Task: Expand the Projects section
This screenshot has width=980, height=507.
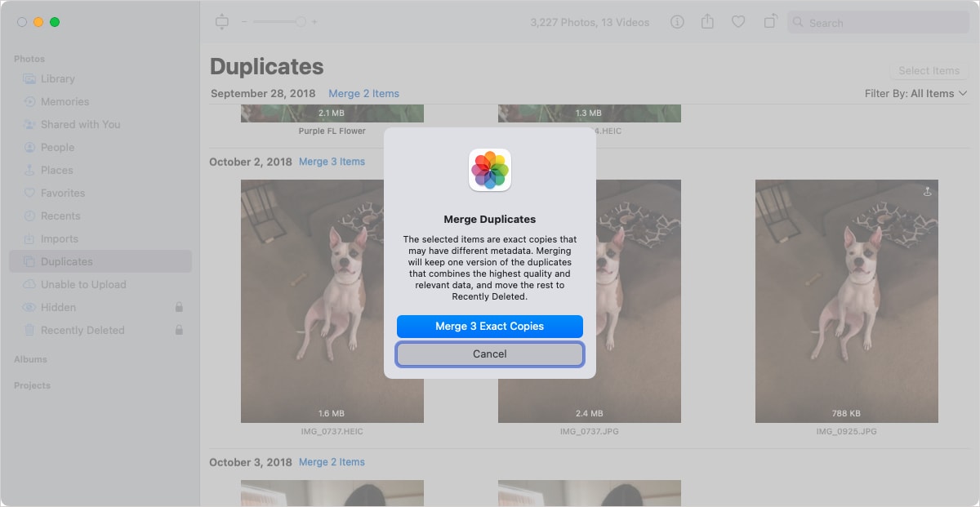Action: [32, 385]
